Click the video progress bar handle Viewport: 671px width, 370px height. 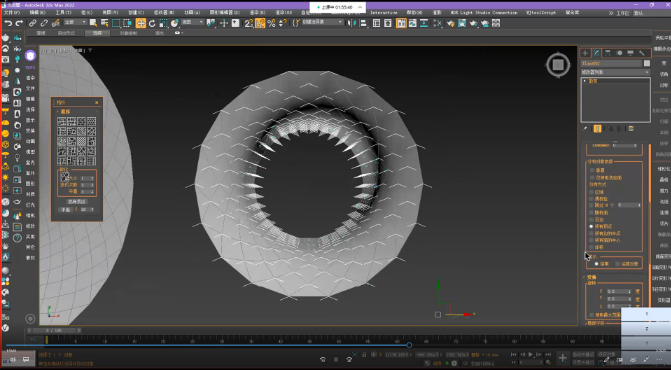click(x=409, y=345)
